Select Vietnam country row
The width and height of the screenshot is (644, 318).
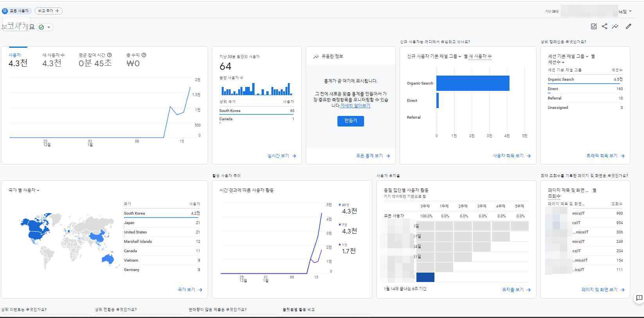(162, 260)
